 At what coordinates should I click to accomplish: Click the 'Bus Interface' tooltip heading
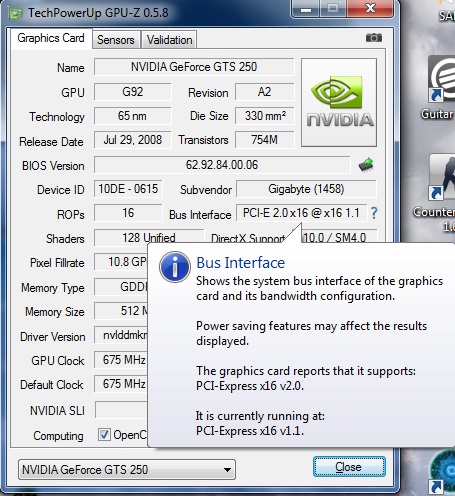tap(240, 263)
